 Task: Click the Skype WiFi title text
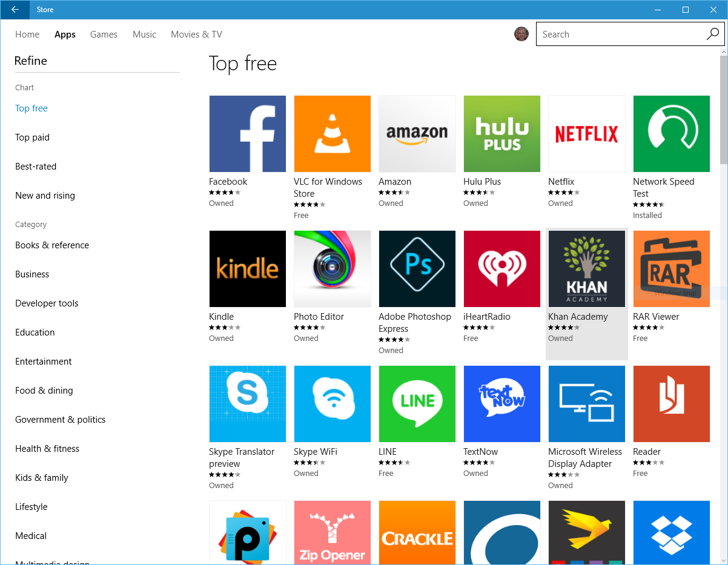click(316, 452)
